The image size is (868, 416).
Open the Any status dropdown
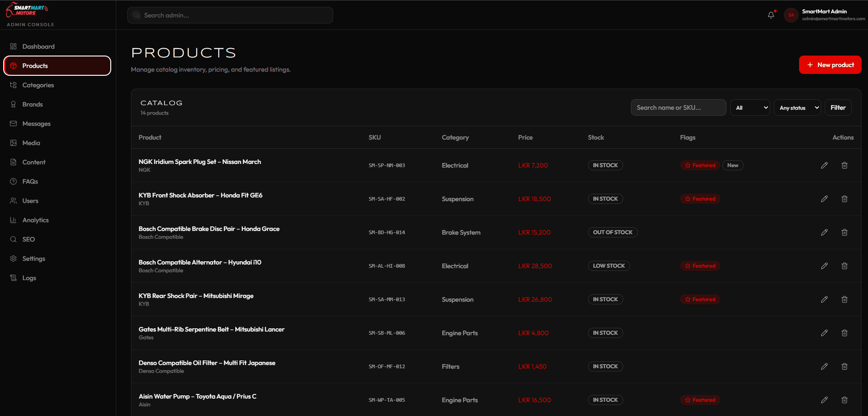[x=797, y=108]
